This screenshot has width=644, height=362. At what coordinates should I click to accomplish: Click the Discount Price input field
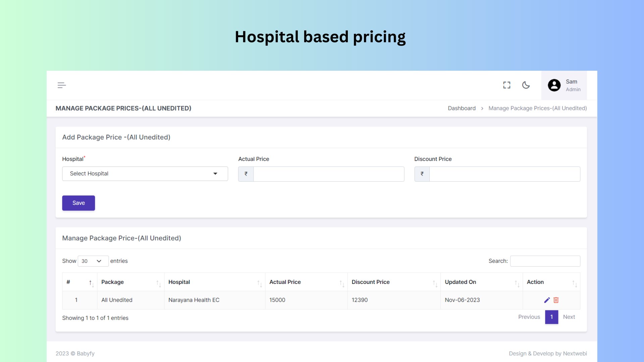pos(504,174)
